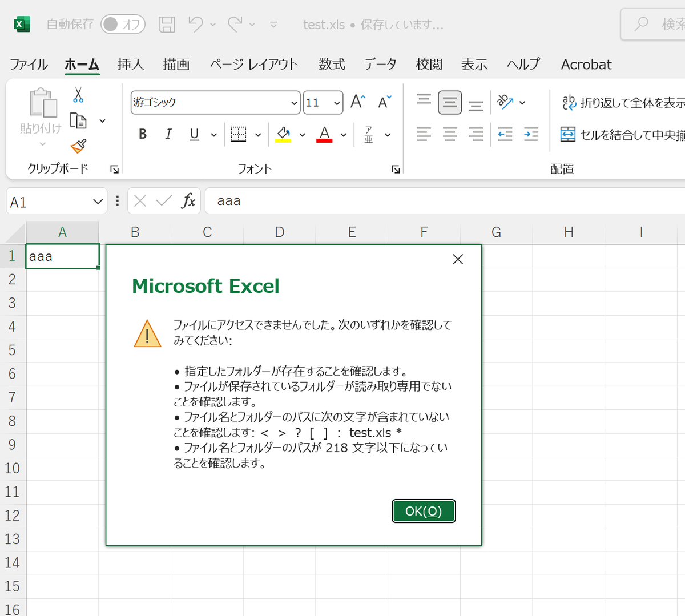Decrease font size with small A icon

[385, 102]
